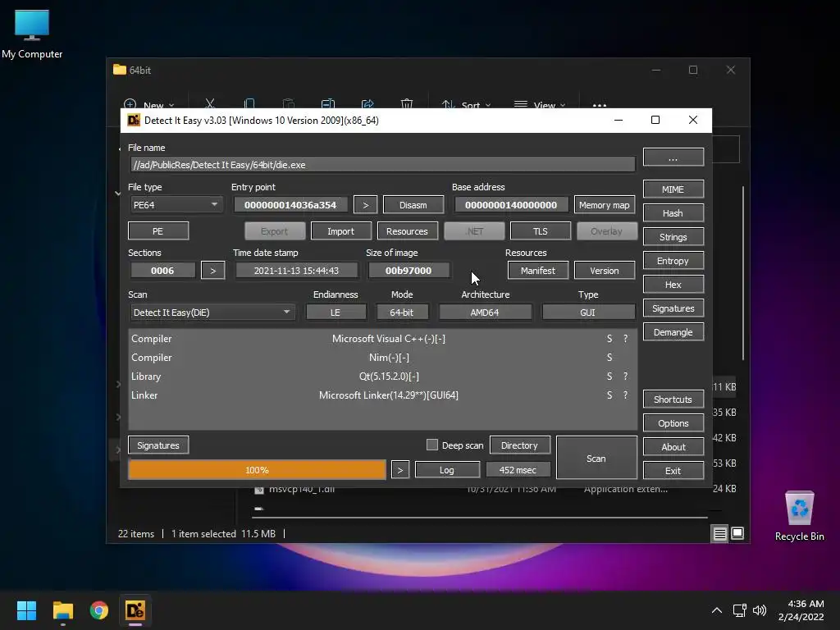Click the Directory scan button

point(519,445)
